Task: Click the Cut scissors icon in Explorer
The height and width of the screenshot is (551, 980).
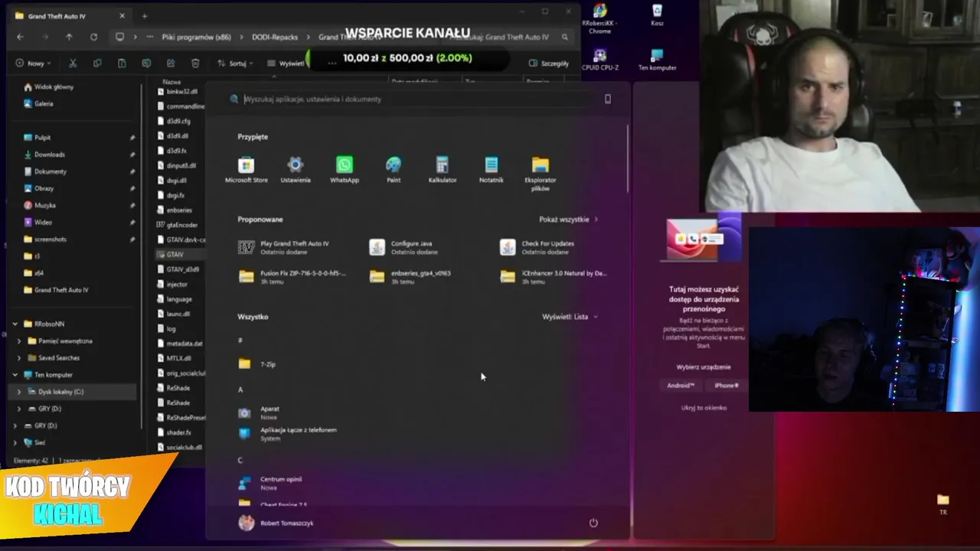Action: (73, 64)
